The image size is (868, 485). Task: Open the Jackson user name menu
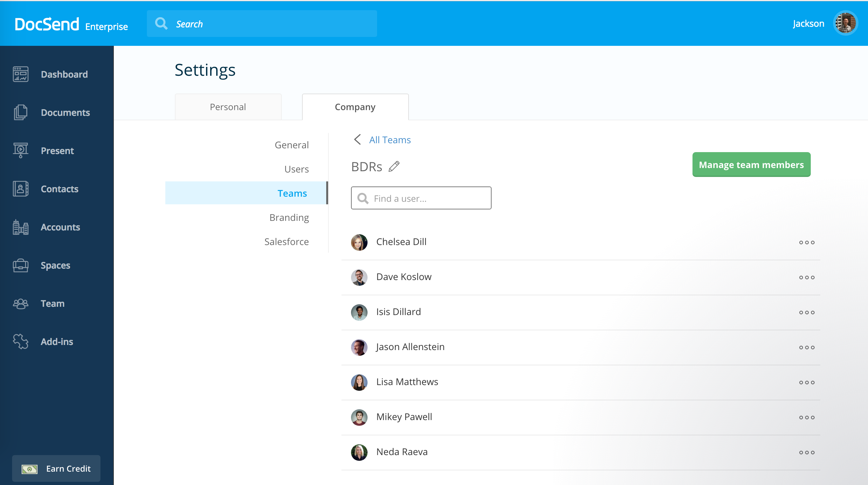[808, 24]
